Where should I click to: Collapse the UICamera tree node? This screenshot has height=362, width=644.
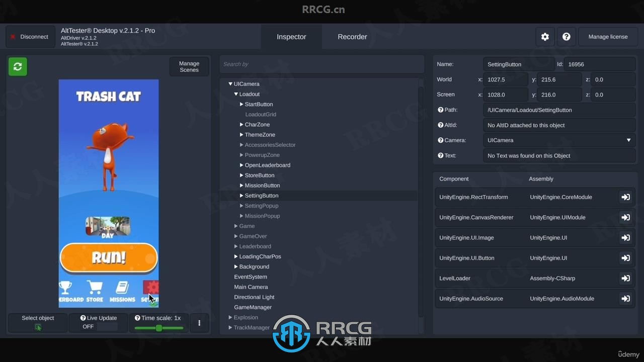[x=230, y=84]
